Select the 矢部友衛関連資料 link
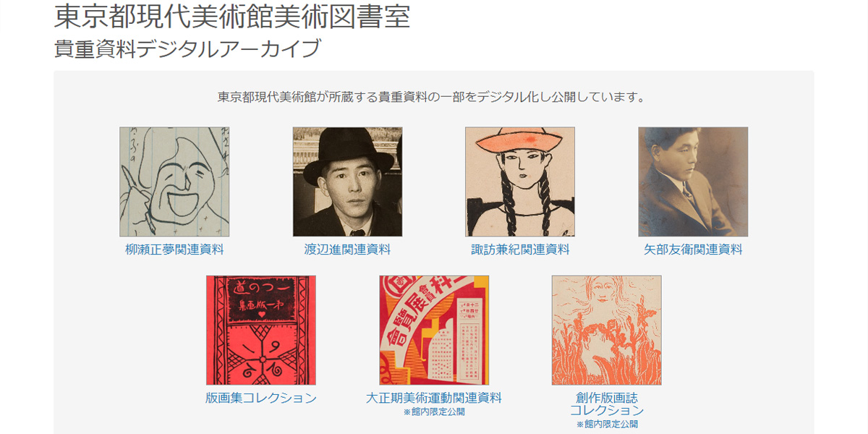The height and width of the screenshot is (434, 868). coord(693,250)
